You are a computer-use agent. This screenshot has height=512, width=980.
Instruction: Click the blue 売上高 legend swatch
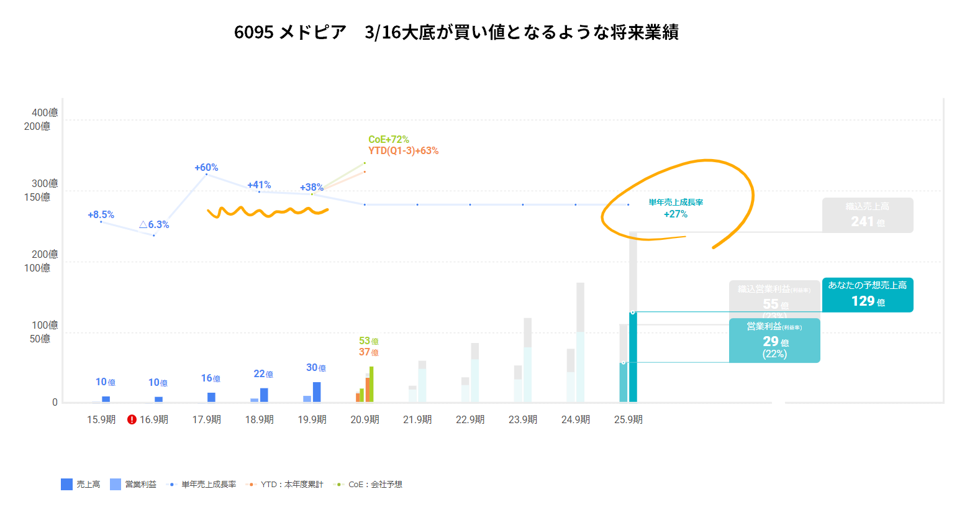tap(66, 484)
